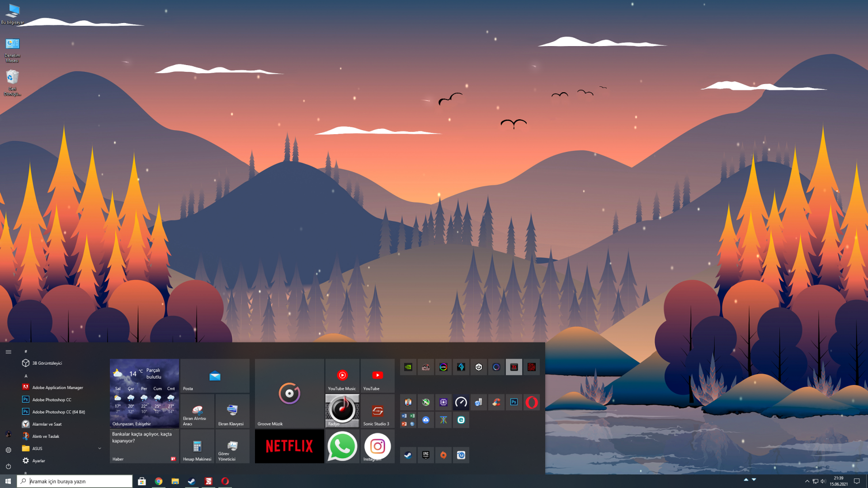Open the Power button in Start menu

(x=8, y=466)
